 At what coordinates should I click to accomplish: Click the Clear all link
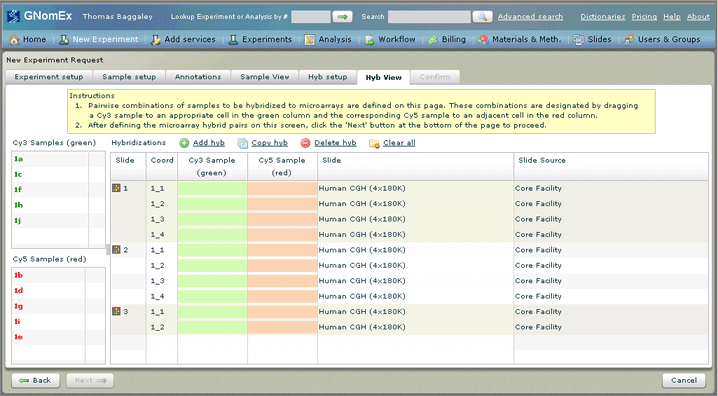coord(399,143)
